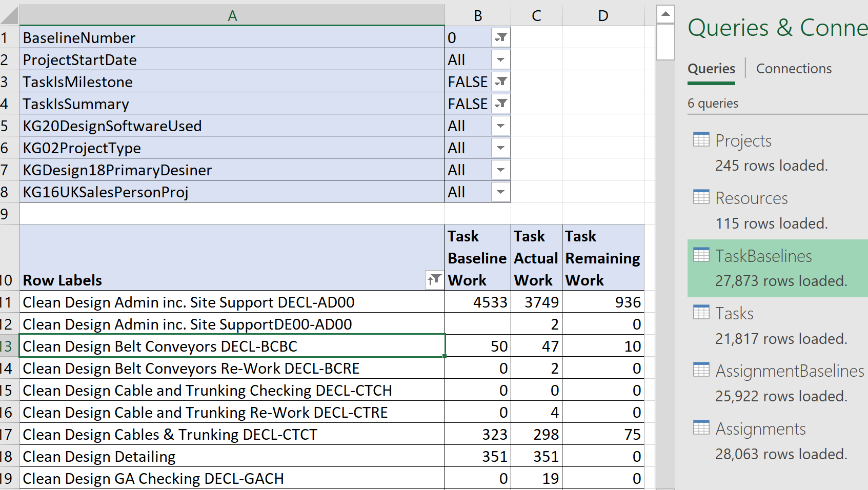Open the BaselineNumber filter button
868x490 pixels.
pos(500,37)
